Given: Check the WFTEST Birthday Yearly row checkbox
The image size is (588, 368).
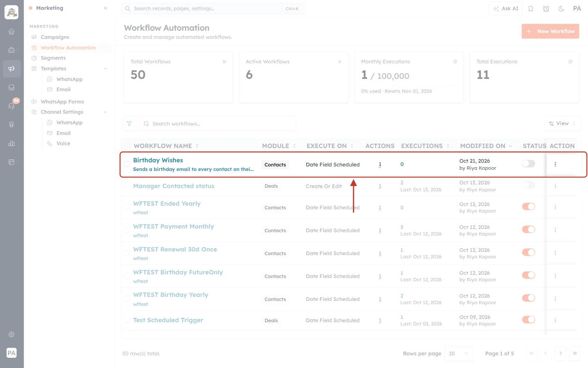Looking at the screenshot, I should (127, 298).
